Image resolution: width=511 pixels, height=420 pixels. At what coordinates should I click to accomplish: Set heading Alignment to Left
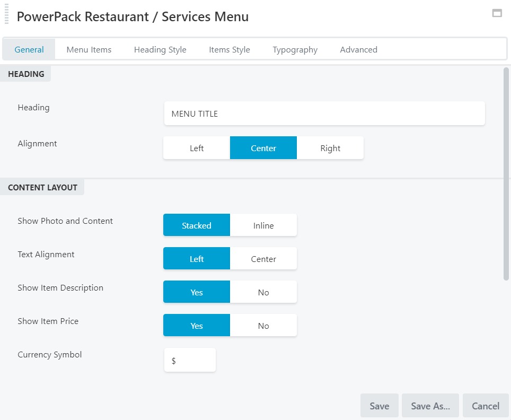tap(197, 148)
